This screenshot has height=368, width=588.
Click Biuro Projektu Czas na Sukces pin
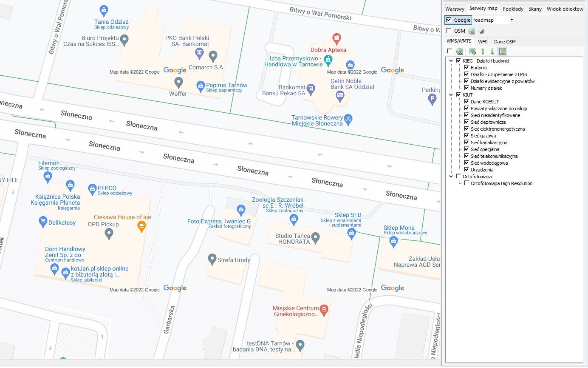point(124,40)
